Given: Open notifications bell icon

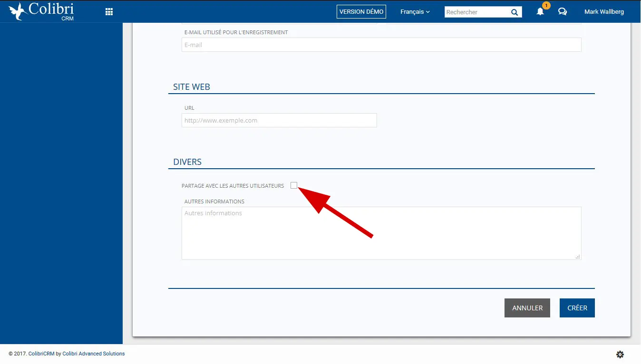Looking at the screenshot, I should [540, 12].
